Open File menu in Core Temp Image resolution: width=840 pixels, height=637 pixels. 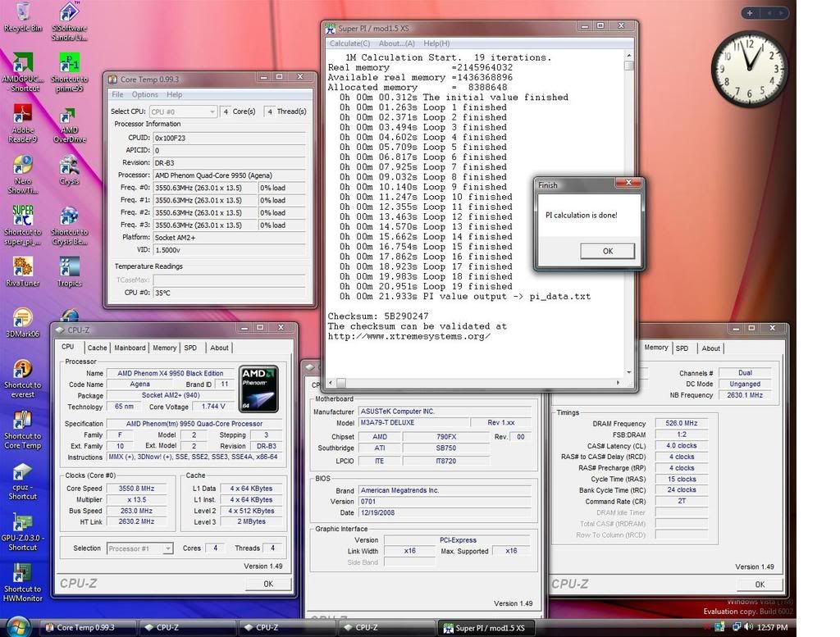[x=117, y=94]
